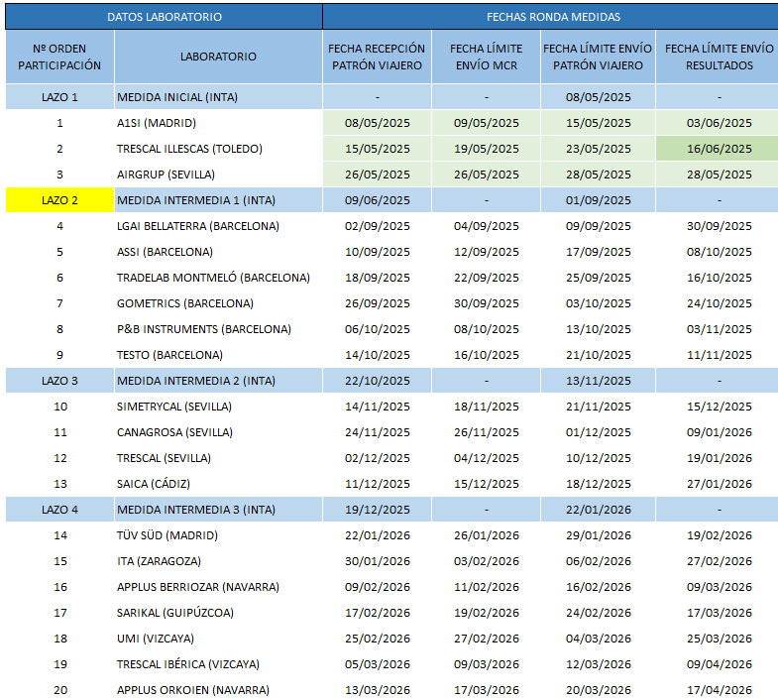
Task: Select TRADELAB MONTMELÓ (BARCELONA) cell
Action: point(218,278)
